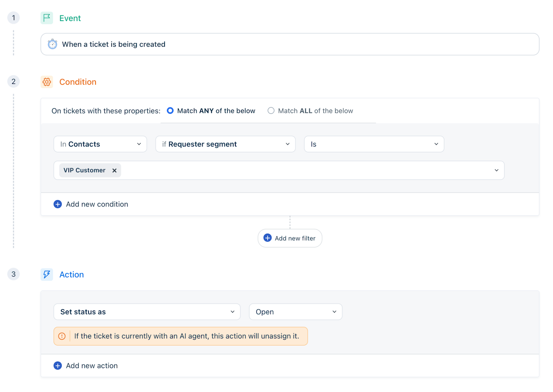Click the Add new condition link
This screenshot has width=553, height=392.
97,204
